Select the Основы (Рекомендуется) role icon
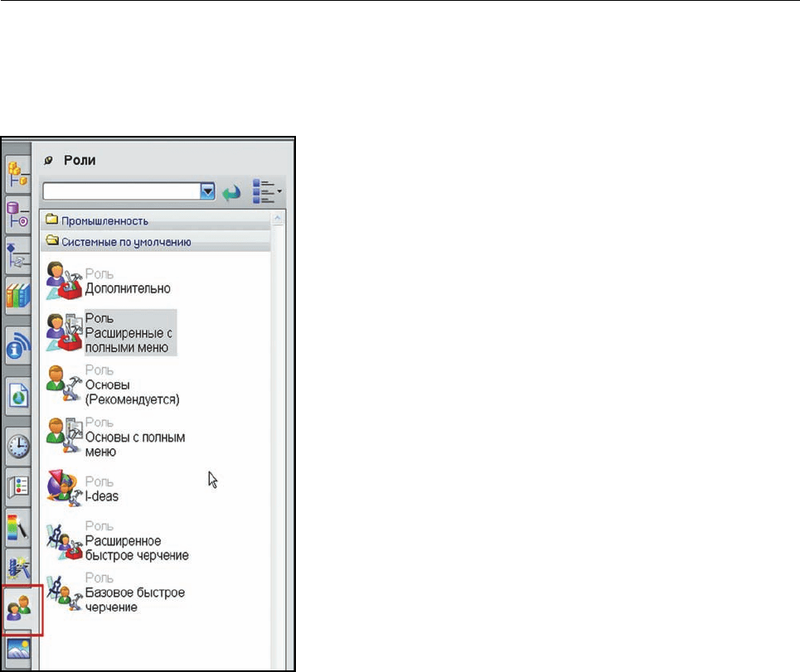Image resolution: width=800 pixels, height=672 pixels. (64, 384)
